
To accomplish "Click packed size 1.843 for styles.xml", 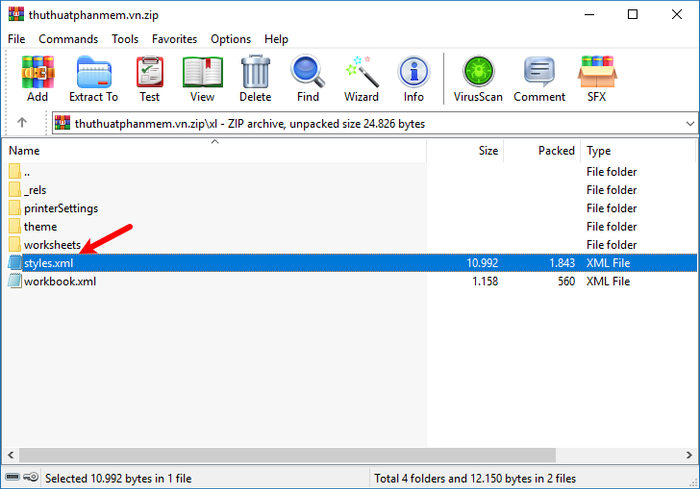I will pyautogui.click(x=562, y=263).
